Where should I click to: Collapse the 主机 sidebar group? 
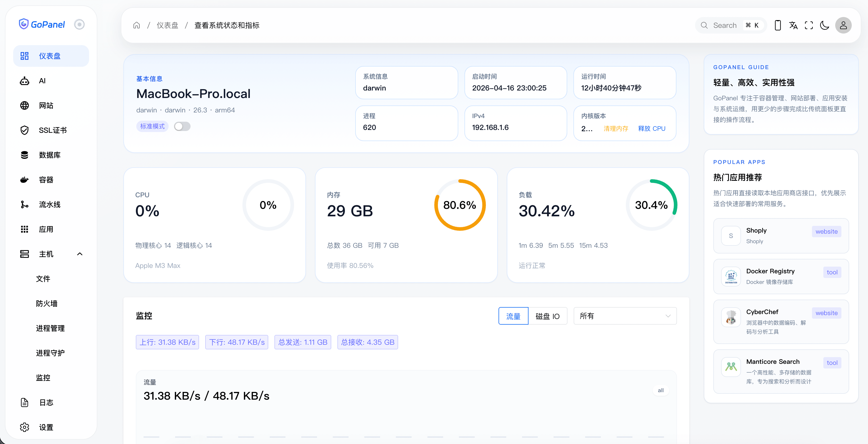tap(80, 254)
